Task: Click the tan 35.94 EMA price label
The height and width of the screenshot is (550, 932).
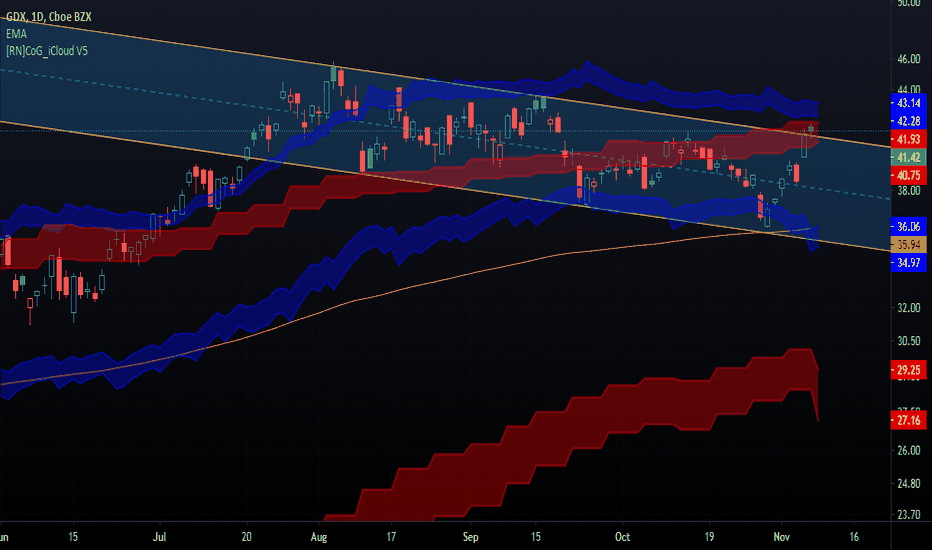Action: (908, 244)
